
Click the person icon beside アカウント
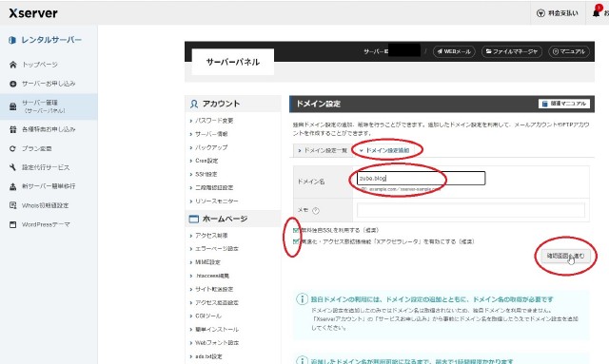coord(194,104)
